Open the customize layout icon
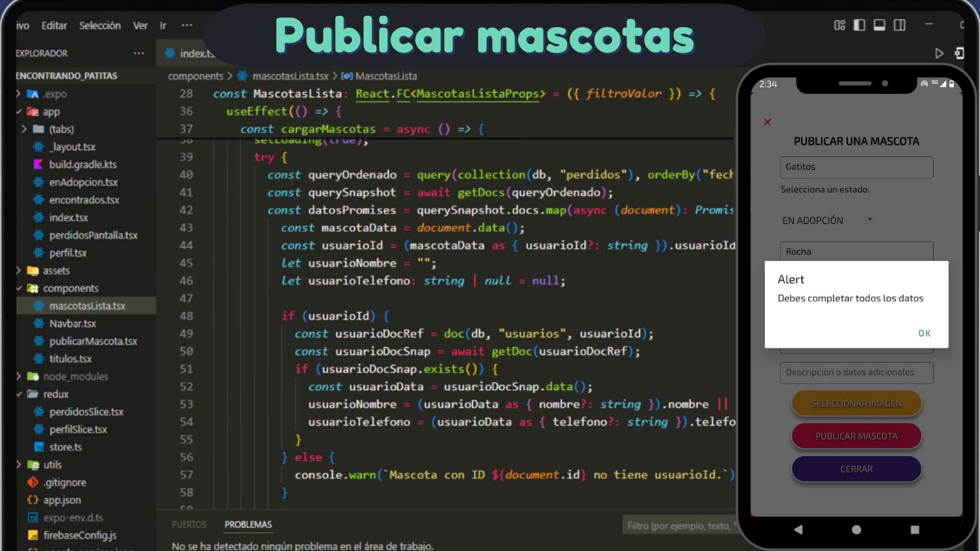The image size is (980, 551). tap(840, 25)
